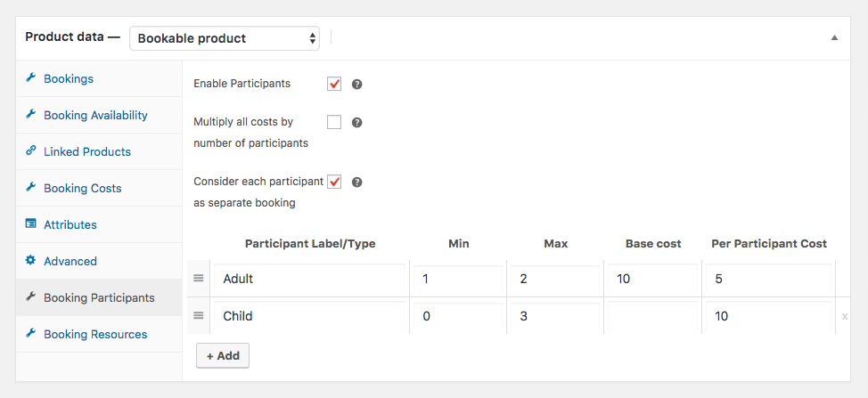Click the wrench icon next to Bookings

[x=30, y=78]
